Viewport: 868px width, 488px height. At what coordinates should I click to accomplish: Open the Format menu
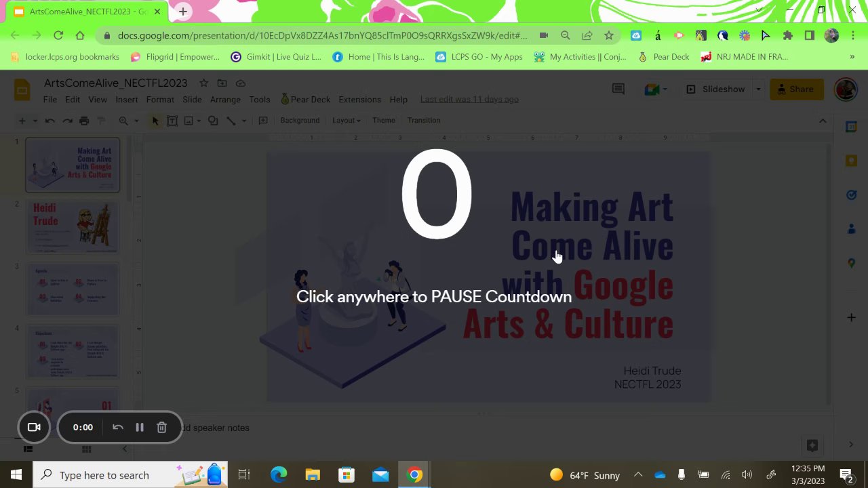[160, 100]
